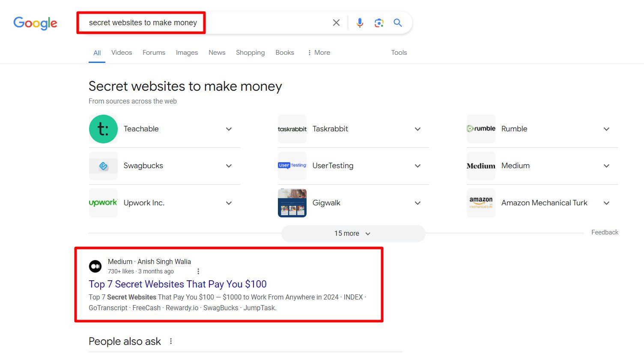
Task: Click the Rumble logo icon
Action: coord(481,129)
